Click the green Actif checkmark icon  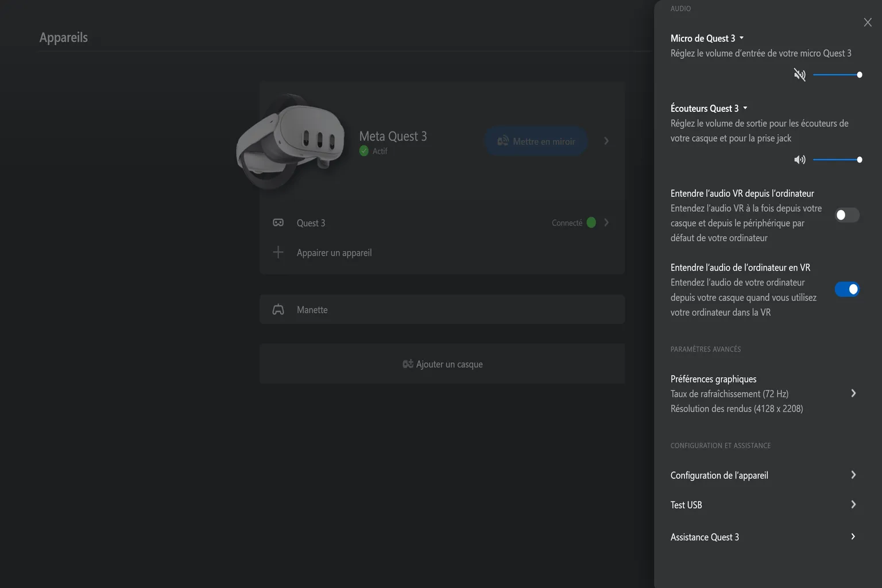[x=364, y=151]
